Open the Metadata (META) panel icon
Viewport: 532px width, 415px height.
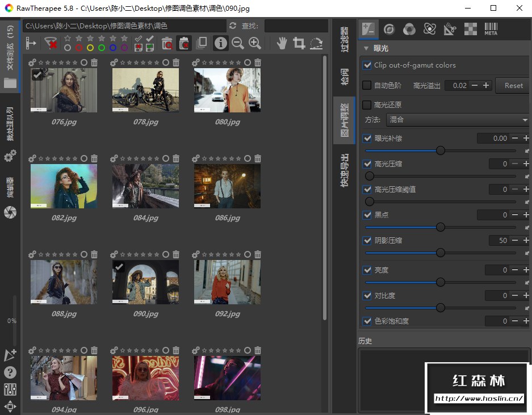491,29
